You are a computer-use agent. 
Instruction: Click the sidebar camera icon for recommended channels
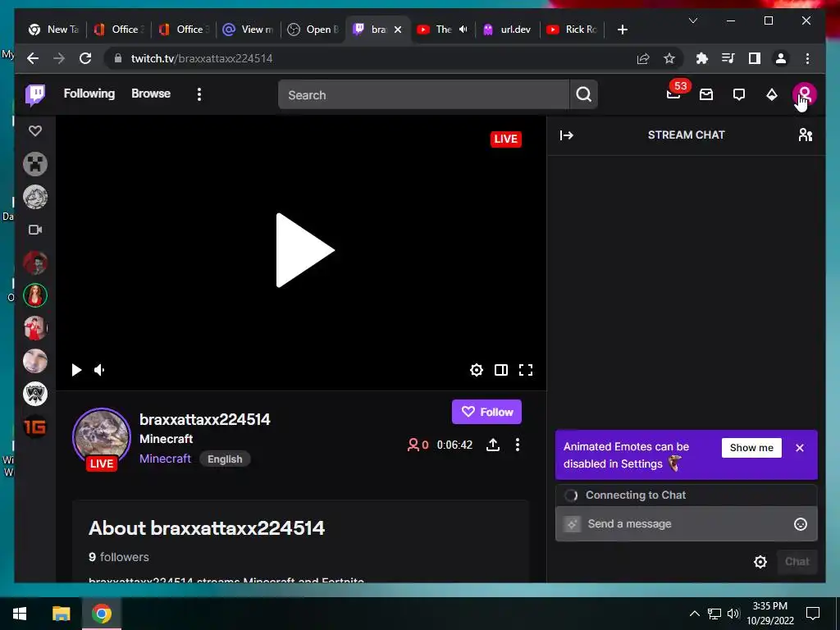[x=35, y=230]
